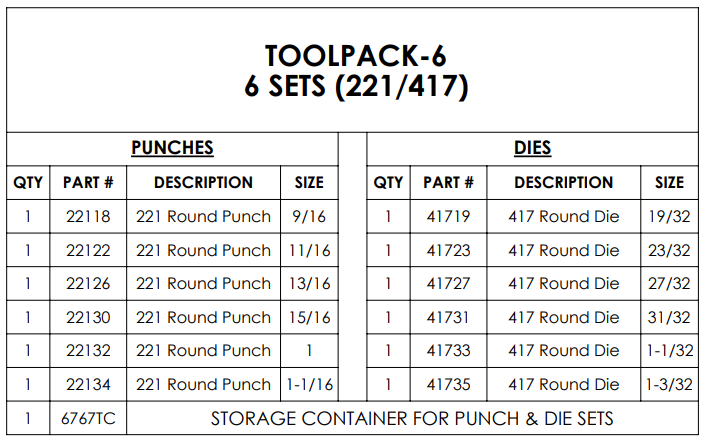Select the DIES section header

pyautogui.click(x=533, y=148)
